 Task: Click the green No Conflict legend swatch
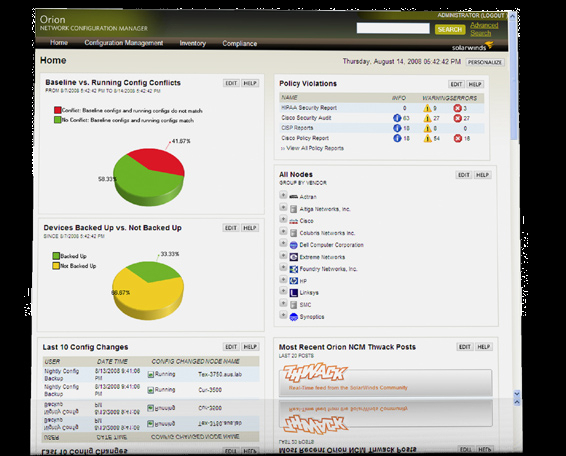tap(57, 120)
